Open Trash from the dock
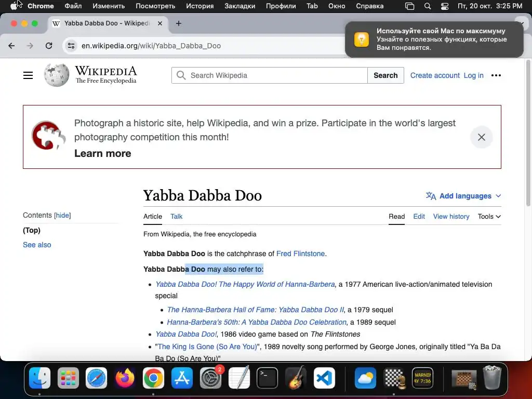The width and height of the screenshot is (532, 399). [x=492, y=377]
